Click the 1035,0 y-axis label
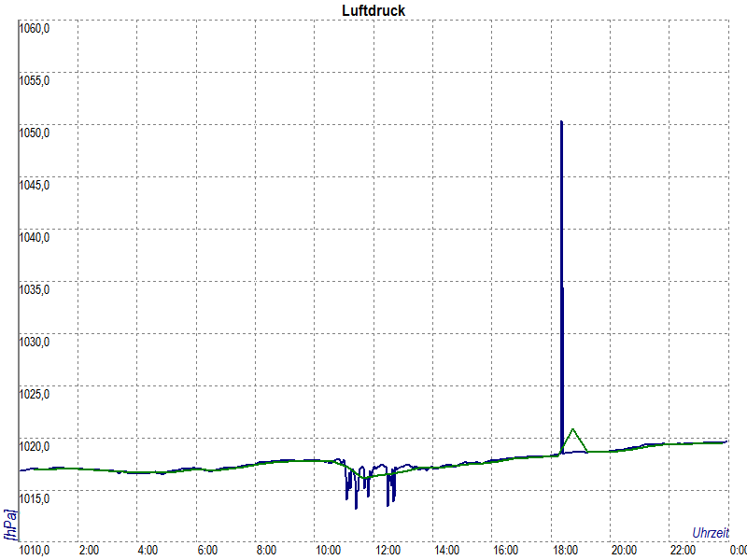The image size is (747, 560). pos(34,289)
